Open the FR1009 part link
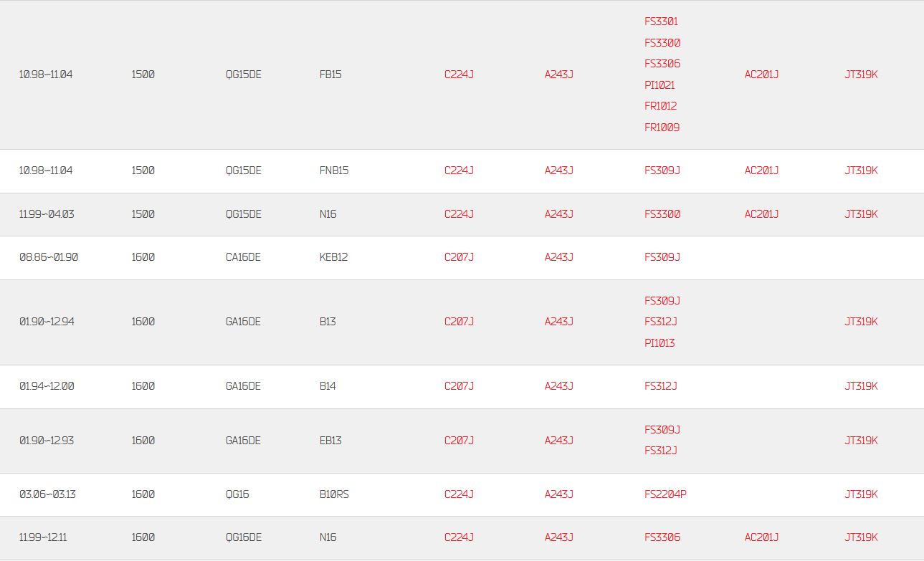 pyautogui.click(x=662, y=128)
